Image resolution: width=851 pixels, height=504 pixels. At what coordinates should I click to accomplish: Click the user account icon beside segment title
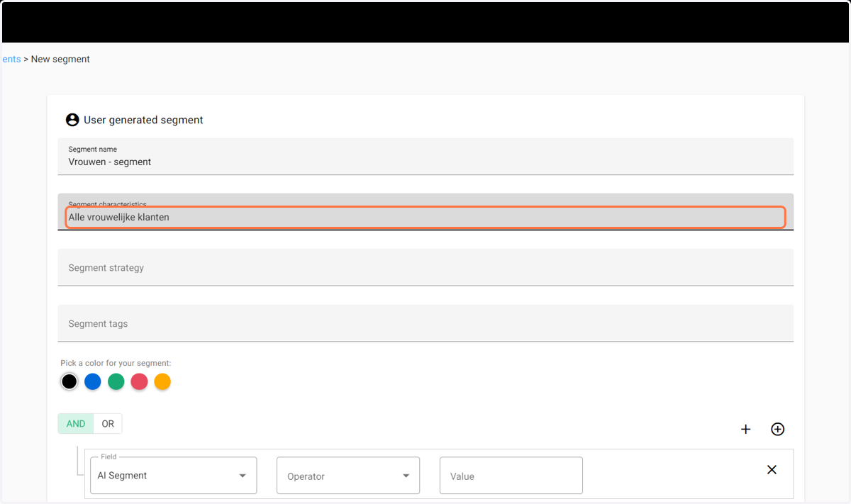[72, 120]
